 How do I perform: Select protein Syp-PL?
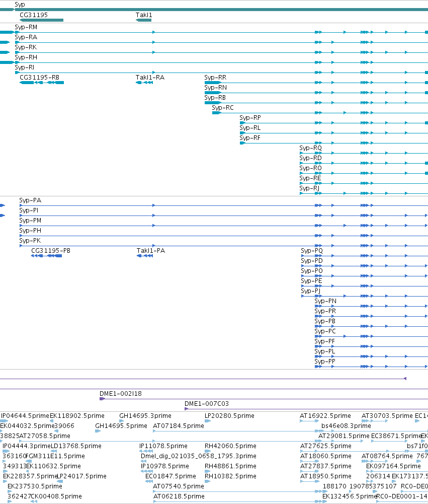click(325, 351)
